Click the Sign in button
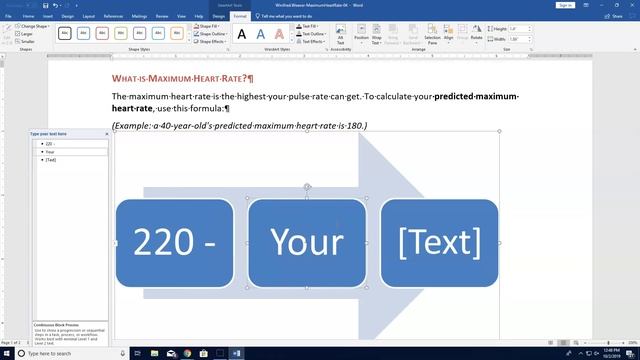The image size is (640, 360). 565,5
